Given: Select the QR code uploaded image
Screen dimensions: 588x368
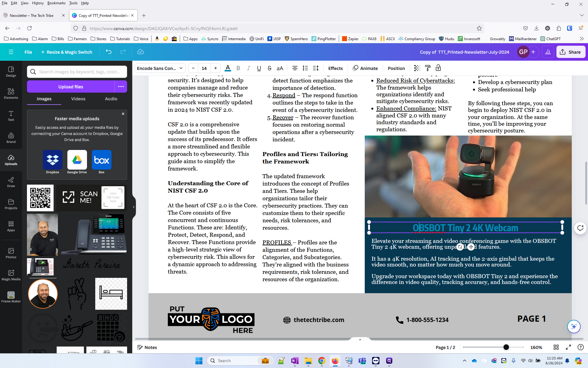Looking at the screenshot, I should [40, 198].
